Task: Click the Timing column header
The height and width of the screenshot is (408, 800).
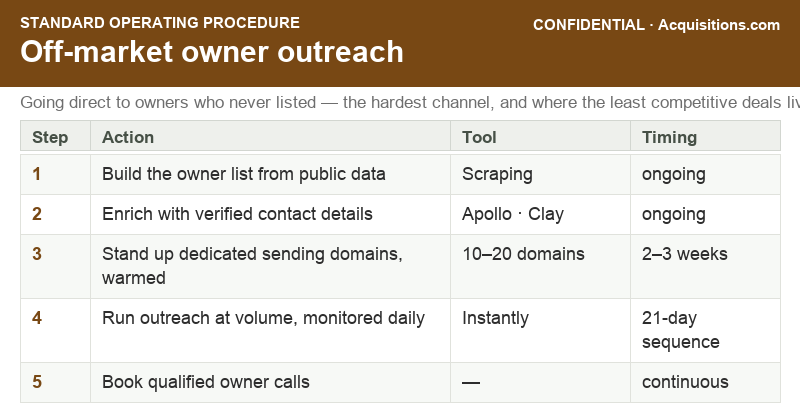Action: pos(706,137)
